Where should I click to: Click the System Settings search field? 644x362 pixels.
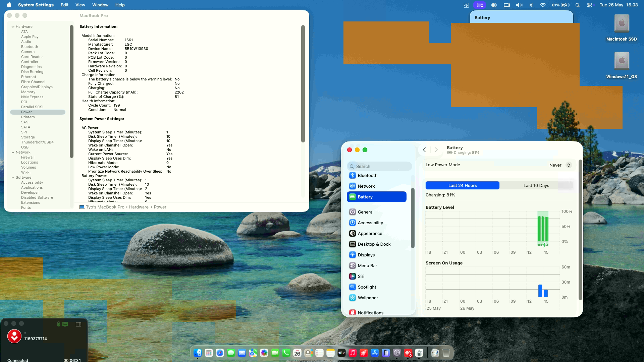[x=379, y=166]
